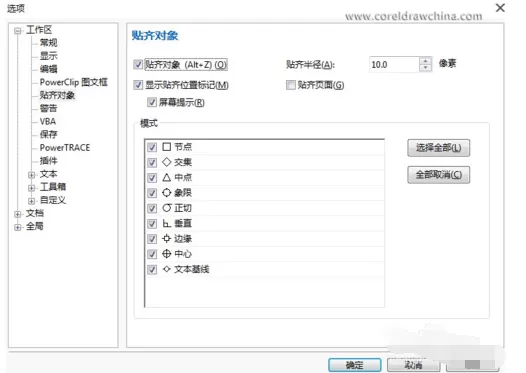Image resolution: width=526 pixels, height=373 pixels.
Task: Enable the 贴齐页面(G) checkbox
Action: (x=291, y=85)
